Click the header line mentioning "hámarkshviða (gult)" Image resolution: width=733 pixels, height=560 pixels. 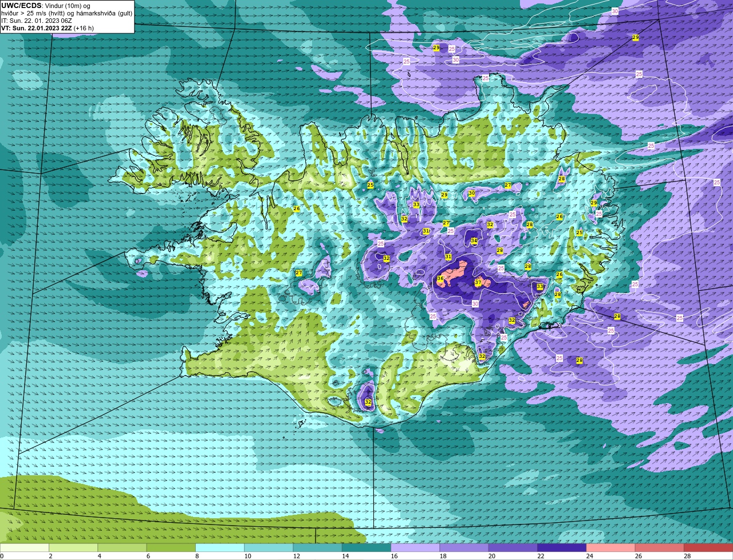tap(66, 13)
